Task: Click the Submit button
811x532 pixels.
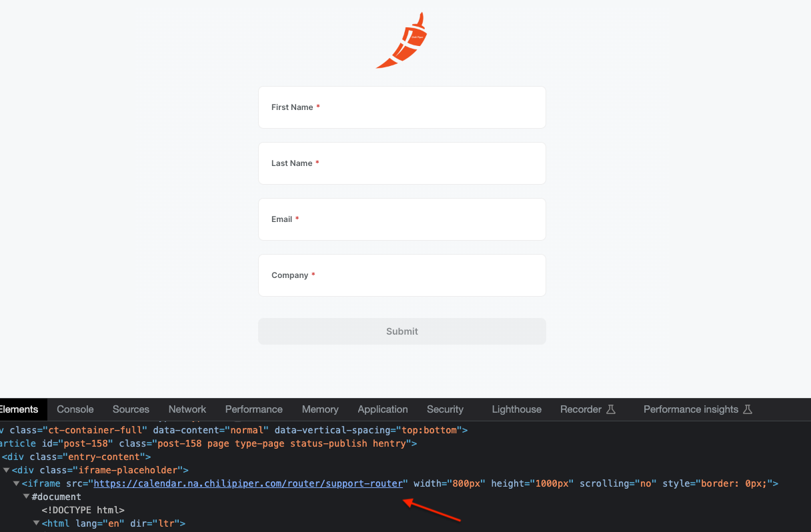Action: [402, 331]
